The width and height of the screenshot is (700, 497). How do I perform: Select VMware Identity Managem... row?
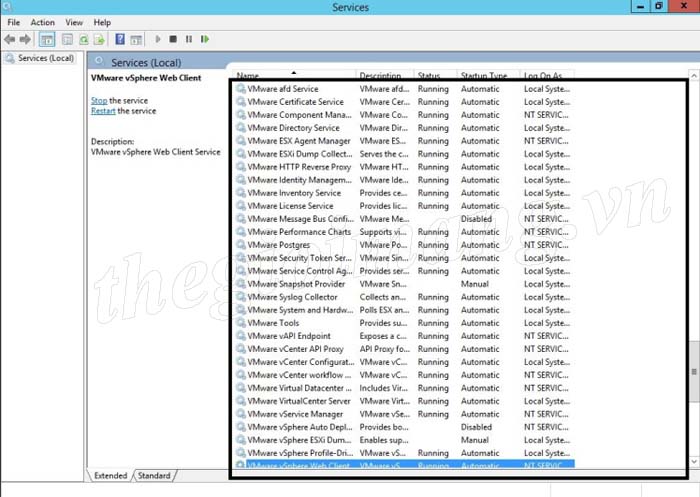(405, 180)
